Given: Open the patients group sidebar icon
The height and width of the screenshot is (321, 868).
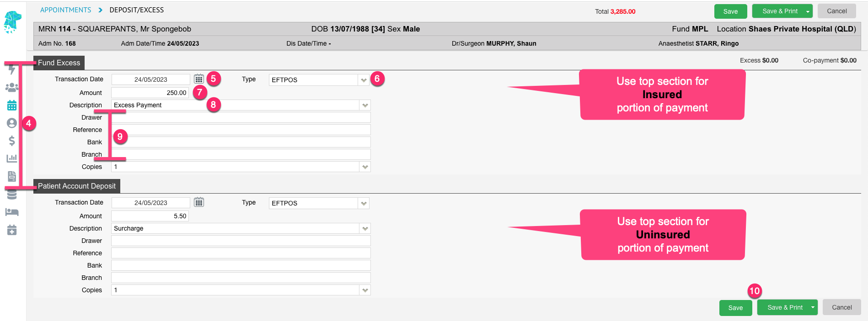Looking at the screenshot, I should [x=12, y=87].
